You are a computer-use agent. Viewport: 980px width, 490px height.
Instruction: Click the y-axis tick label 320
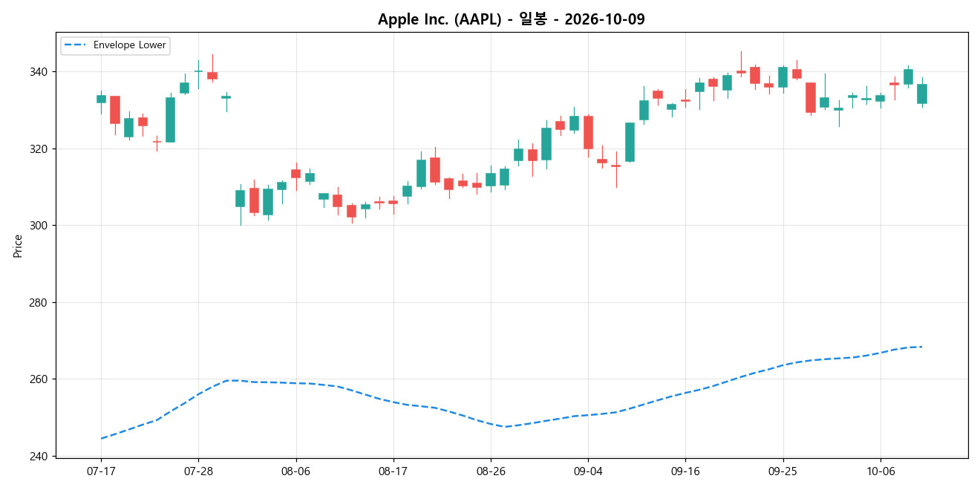click(40, 148)
